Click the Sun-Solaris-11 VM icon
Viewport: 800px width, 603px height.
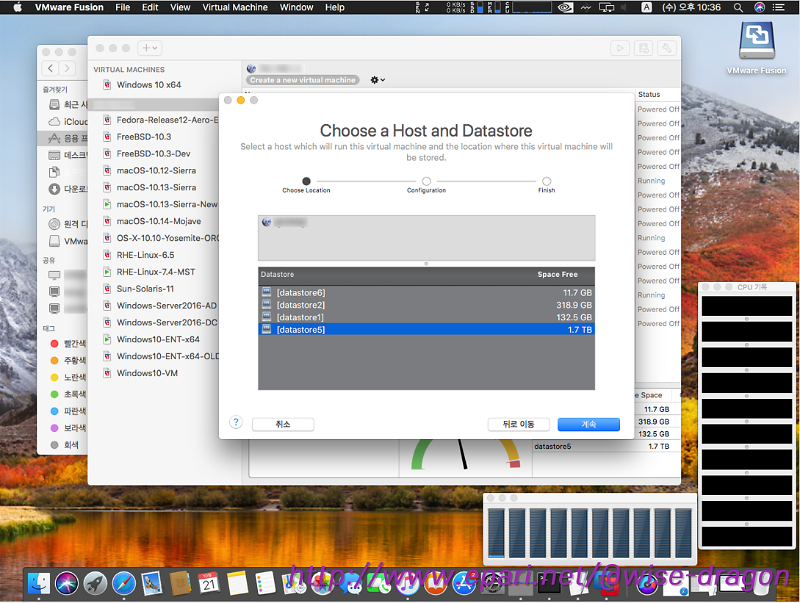pos(107,289)
